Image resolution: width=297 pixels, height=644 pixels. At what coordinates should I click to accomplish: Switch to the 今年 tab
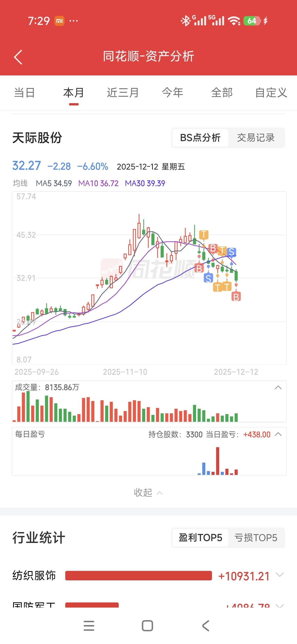[172, 93]
